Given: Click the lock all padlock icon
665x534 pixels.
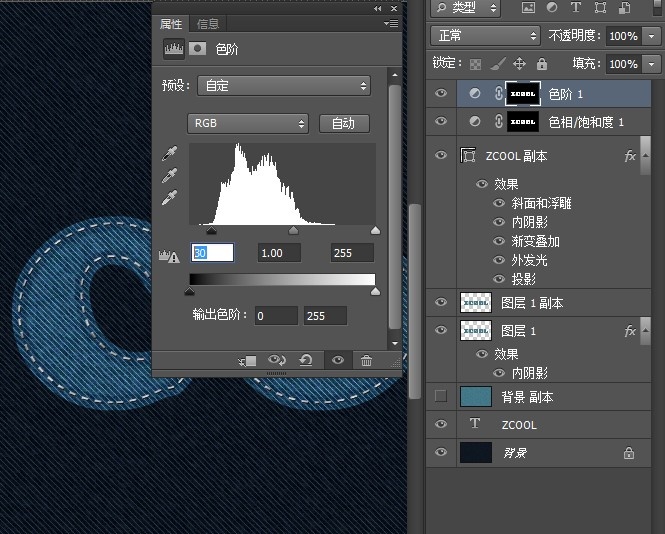Looking at the screenshot, I should 541,64.
